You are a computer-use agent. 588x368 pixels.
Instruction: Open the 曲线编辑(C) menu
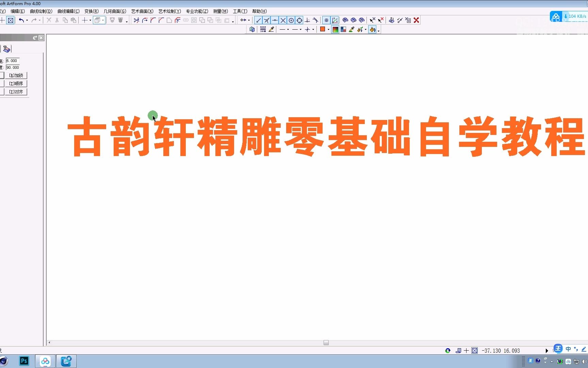point(68,11)
